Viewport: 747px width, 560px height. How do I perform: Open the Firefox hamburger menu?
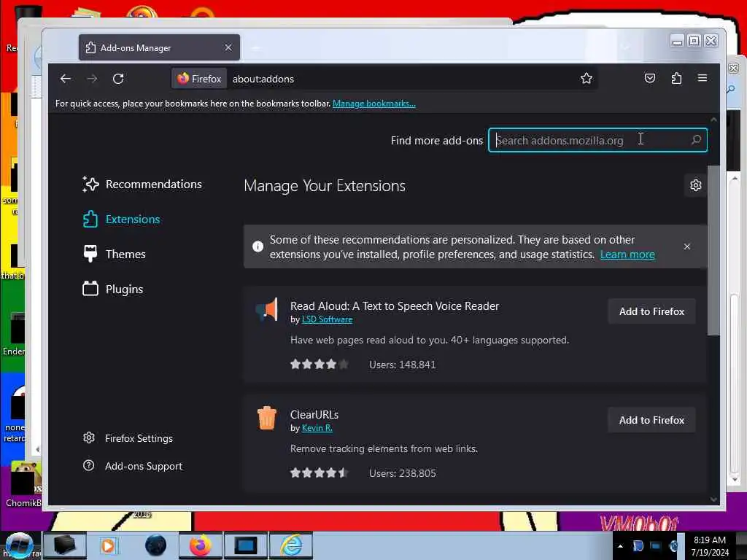703,78
